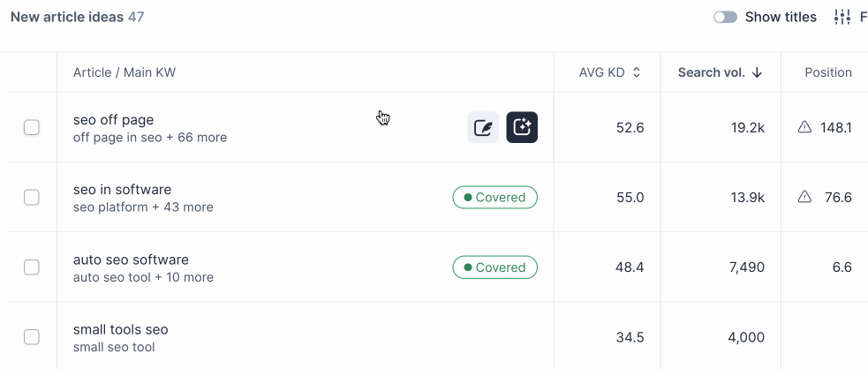Check the small tools seo row
The height and width of the screenshot is (369, 868).
click(32, 336)
